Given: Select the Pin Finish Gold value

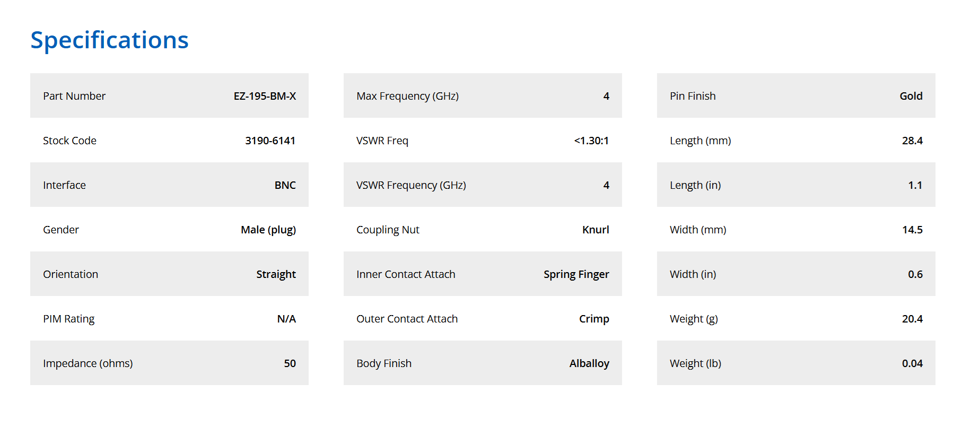Looking at the screenshot, I should pos(911,96).
